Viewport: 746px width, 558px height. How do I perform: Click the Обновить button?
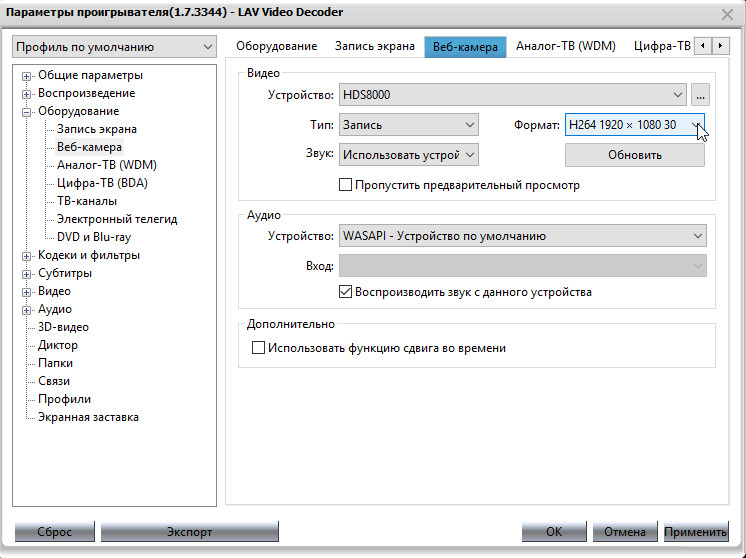pyautogui.click(x=635, y=155)
